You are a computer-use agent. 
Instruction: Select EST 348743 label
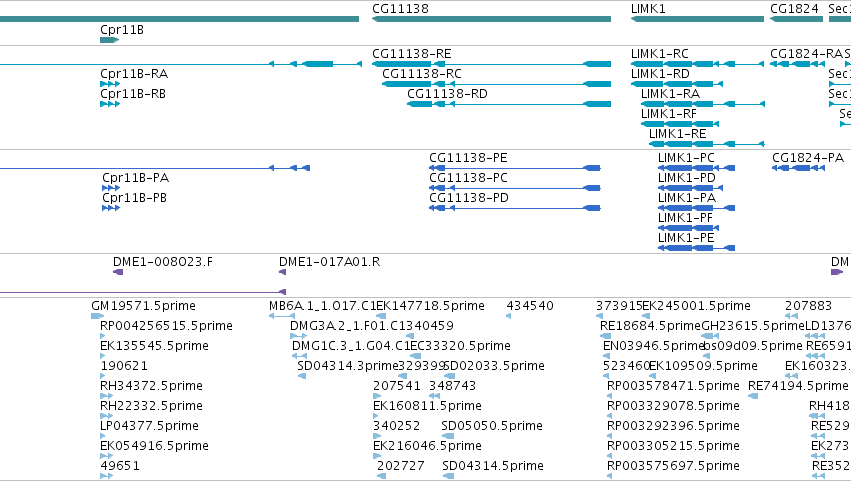(453, 387)
